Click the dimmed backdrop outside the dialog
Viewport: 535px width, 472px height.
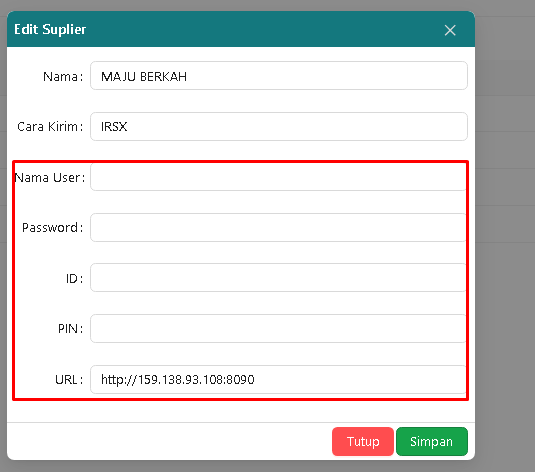pyautogui.click(x=505, y=239)
